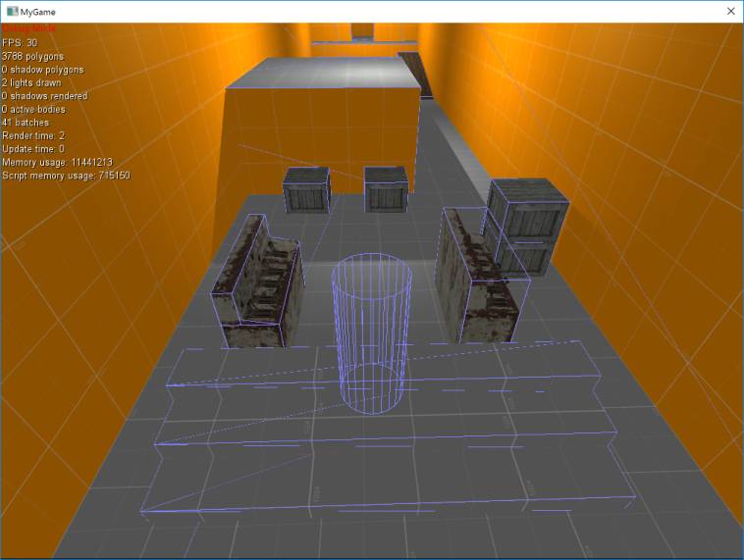Click the MyGame window icon
Image resolution: width=744 pixels, height=560 pixels.
pos(12,11)
